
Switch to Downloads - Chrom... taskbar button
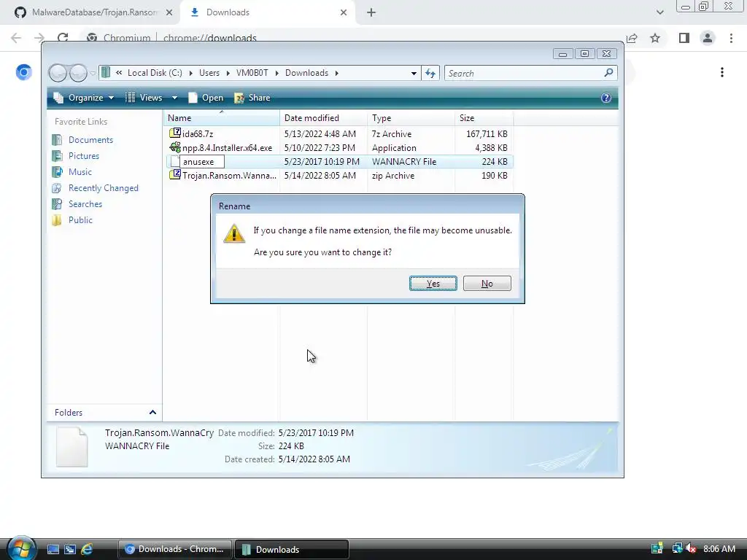click(175, 549)
